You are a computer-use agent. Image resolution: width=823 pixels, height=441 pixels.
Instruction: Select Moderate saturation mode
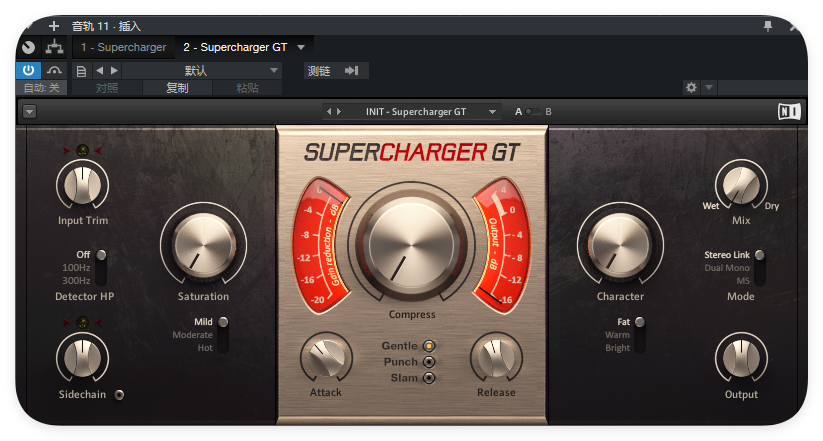pyautogui.click(x=193, y=335)
